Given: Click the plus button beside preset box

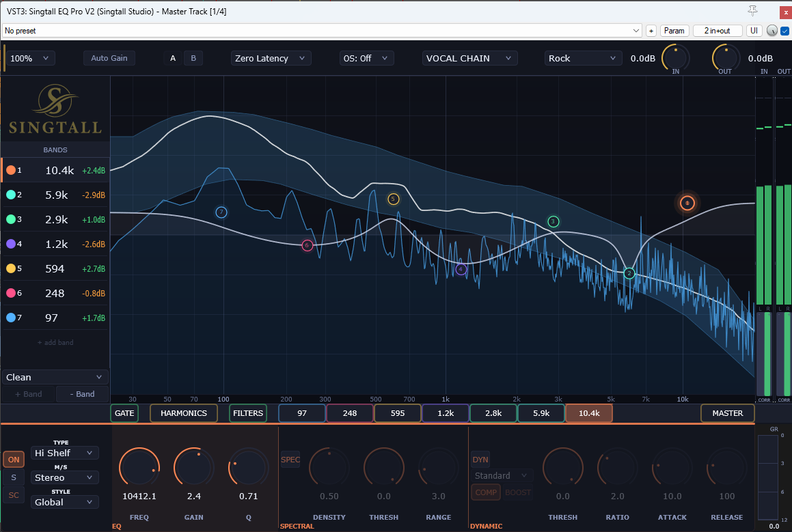Looking at the screenshot, I should [x=651, y=31].
